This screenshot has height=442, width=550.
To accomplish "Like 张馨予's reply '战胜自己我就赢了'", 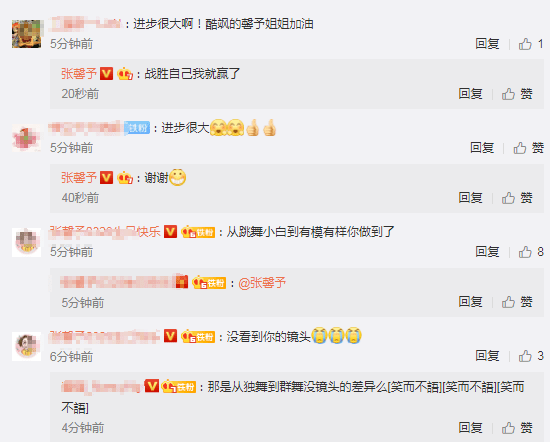I will [517, 94].
